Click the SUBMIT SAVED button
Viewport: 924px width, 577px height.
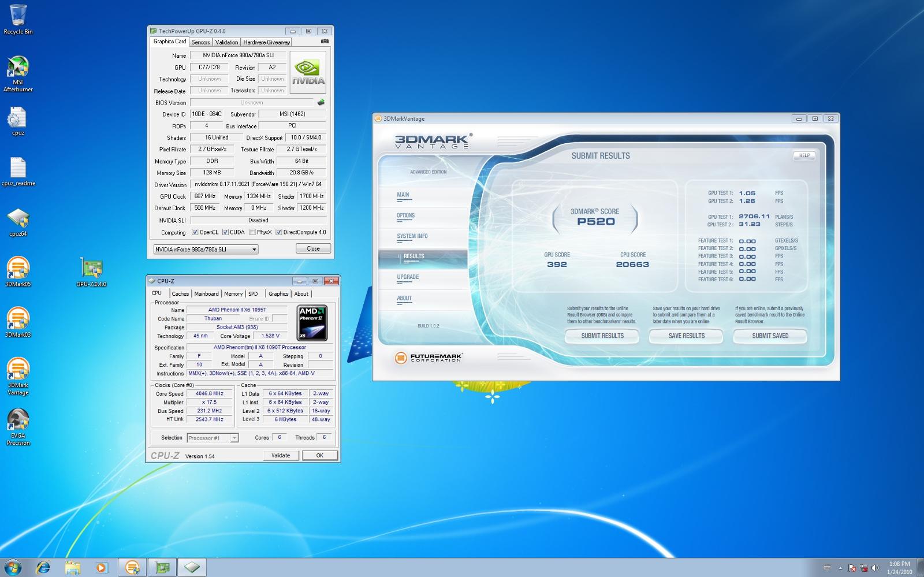tap(770, 336)
